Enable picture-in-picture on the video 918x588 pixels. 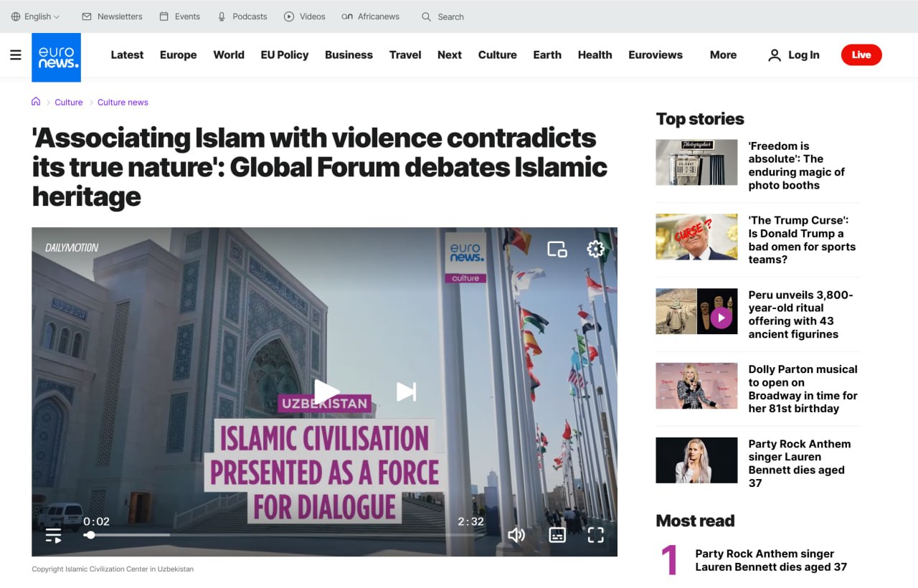(x=557, y=249)
